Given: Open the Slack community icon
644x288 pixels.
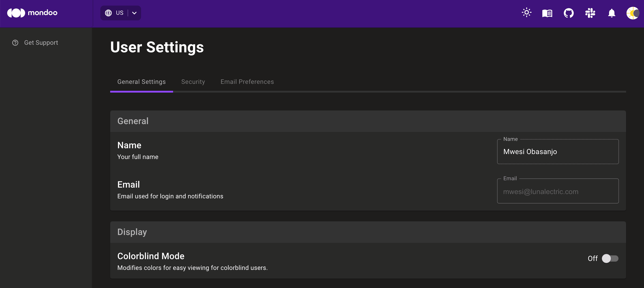Looking at the screenshot, I should pyautogui.click(x=590, y=13).
